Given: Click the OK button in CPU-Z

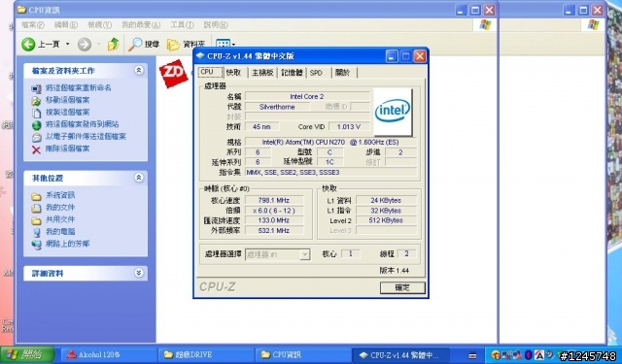Looking at the screenshot, I should point(402,287).
